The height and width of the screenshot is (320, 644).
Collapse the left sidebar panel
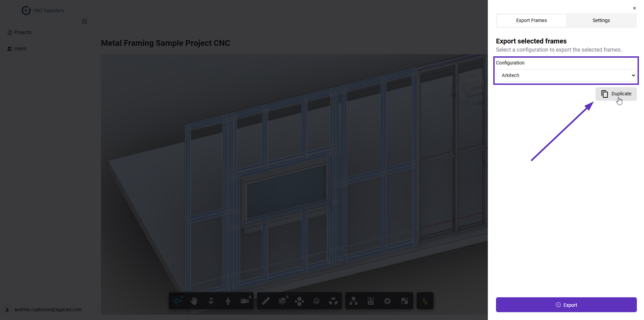(85, 21)
